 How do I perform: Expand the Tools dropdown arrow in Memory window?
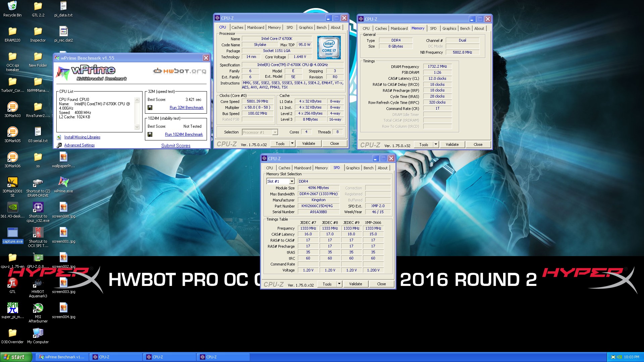click(436, 144)
